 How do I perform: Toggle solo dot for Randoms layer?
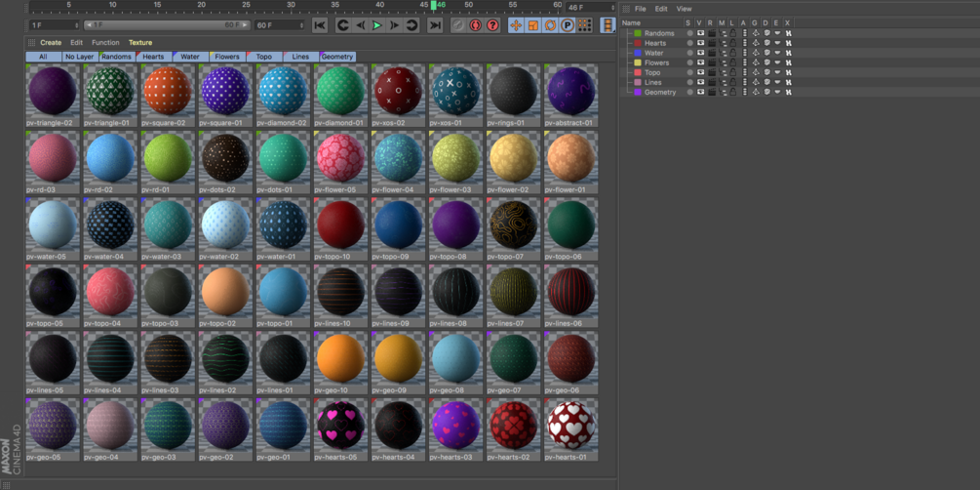(689, 33)
